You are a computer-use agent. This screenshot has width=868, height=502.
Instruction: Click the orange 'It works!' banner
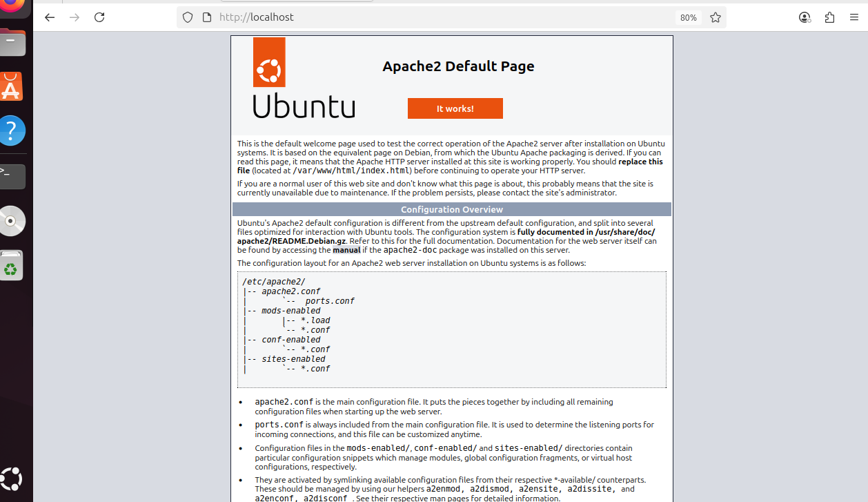coord(455,108)
